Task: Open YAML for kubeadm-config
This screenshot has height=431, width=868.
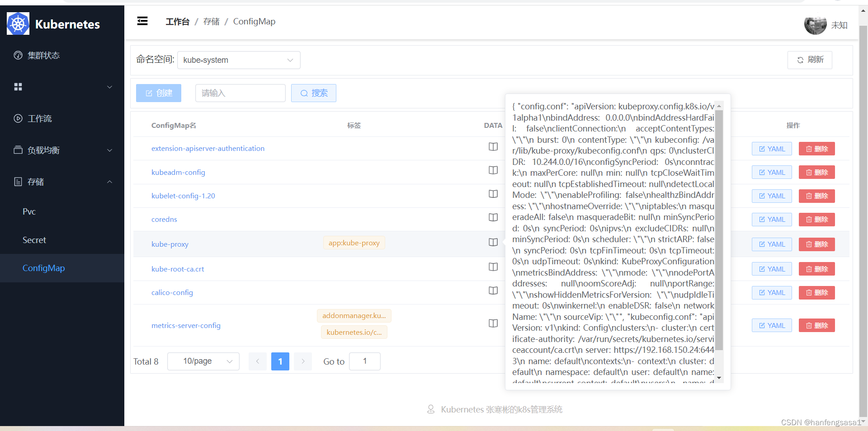Action: (772, 172)
